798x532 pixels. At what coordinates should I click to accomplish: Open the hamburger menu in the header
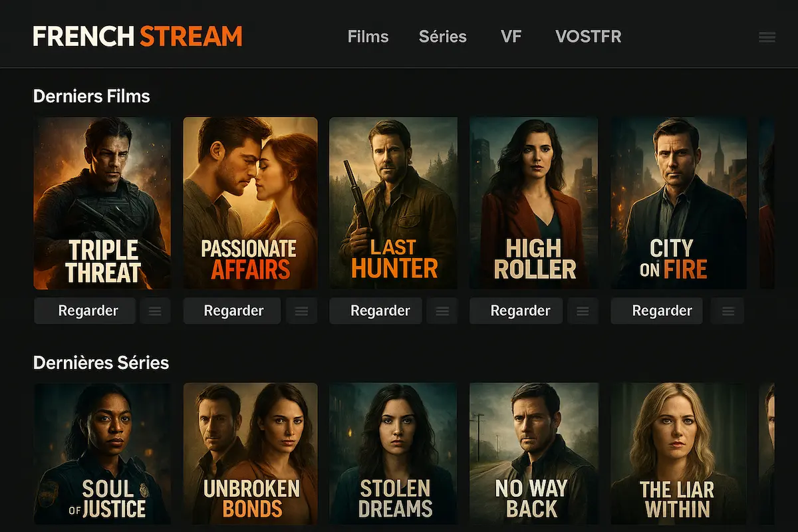[x=767, y=37]
